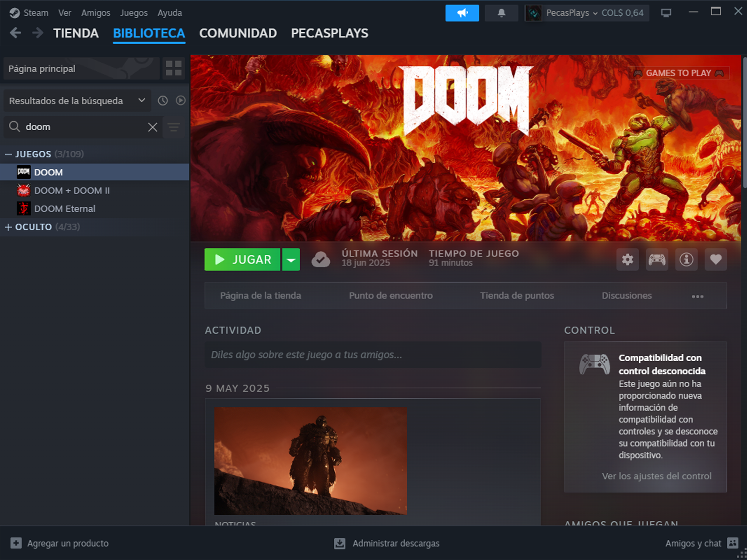This screenshot has height=560, width=747.
Task: Switch to the TIENDA tab
Action: pos(76,33)
